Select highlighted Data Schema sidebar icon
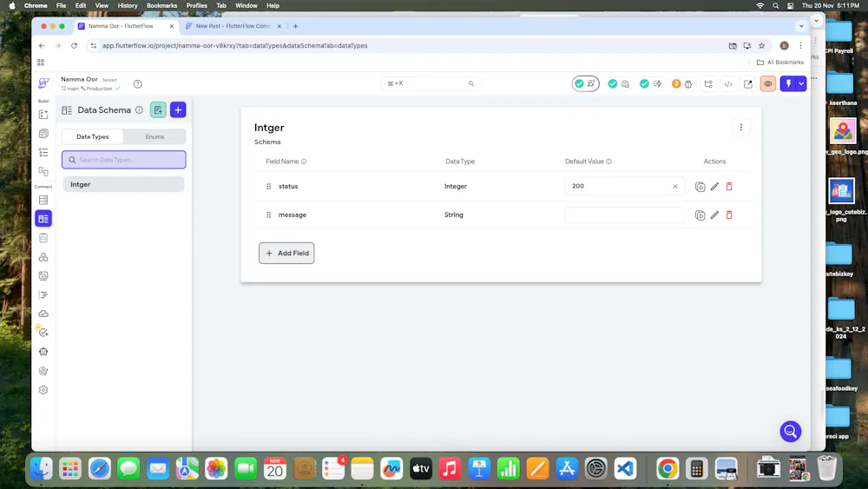The height and width of the screenshot is (489, 868). [43, 219]
